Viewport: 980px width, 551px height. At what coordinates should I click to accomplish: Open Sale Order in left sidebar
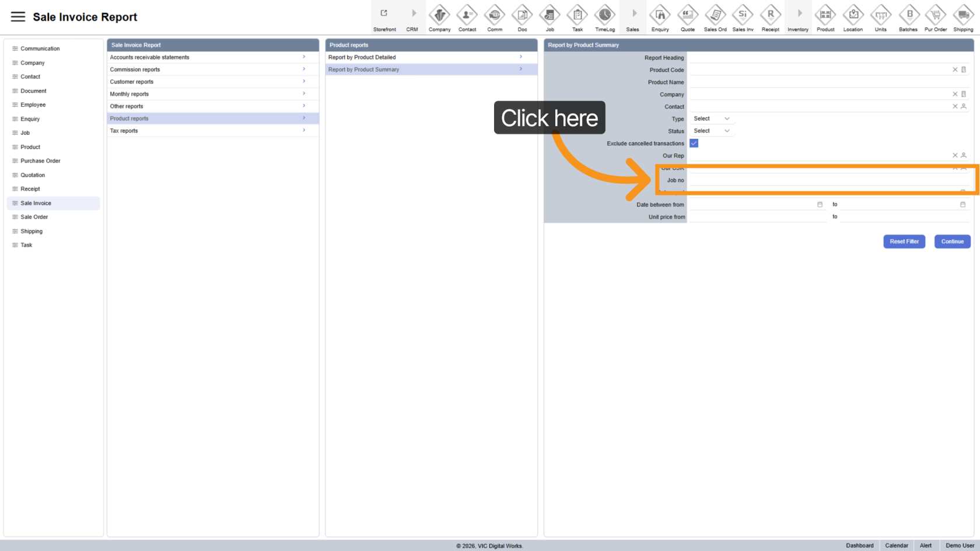34,217
